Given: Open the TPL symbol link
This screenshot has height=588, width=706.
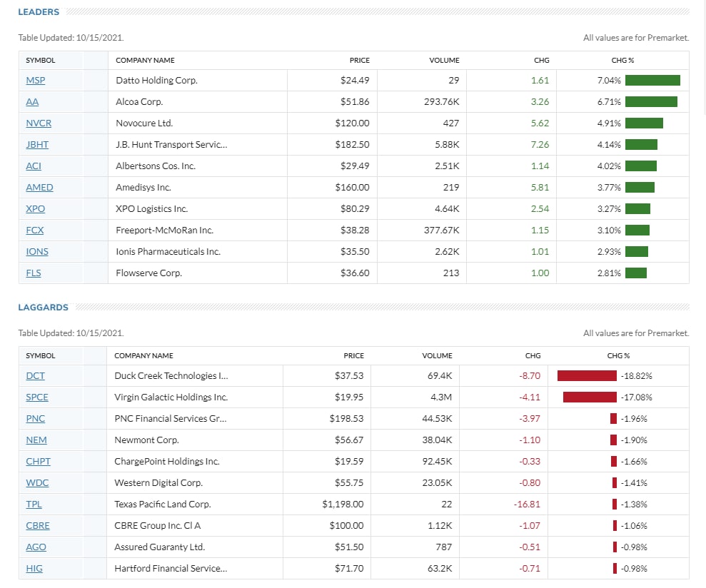Looking at the screenshot, I should (x=34, y=504).
